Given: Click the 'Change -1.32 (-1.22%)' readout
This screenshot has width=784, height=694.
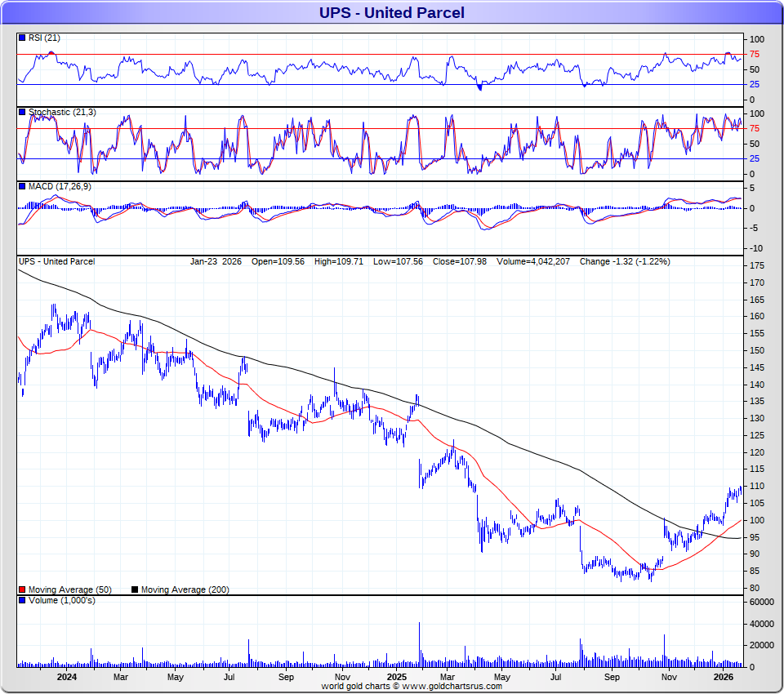Looking at the screenshot, I should (624, 261).
